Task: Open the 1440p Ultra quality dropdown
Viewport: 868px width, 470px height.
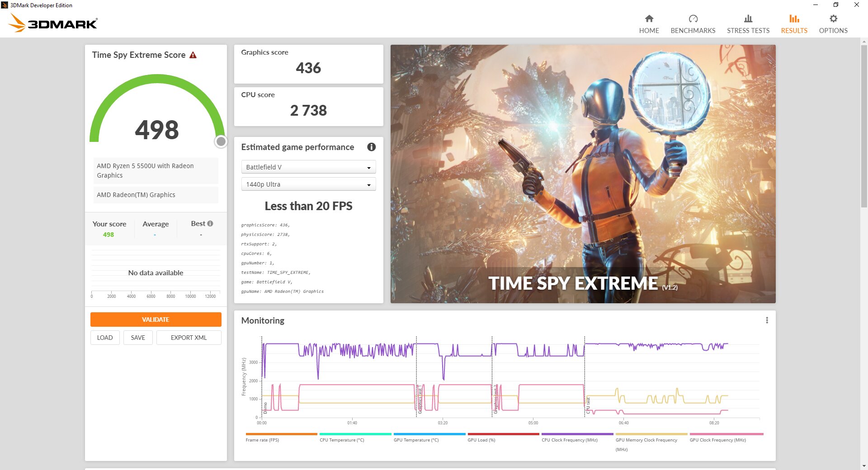Action: tap(308, 184)
